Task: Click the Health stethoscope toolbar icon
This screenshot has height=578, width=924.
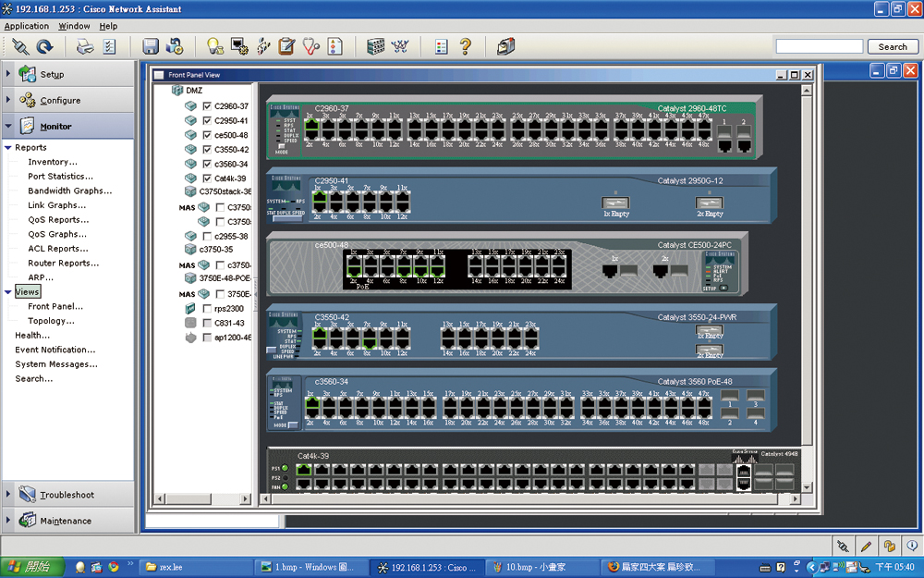Action: (311, 46)
